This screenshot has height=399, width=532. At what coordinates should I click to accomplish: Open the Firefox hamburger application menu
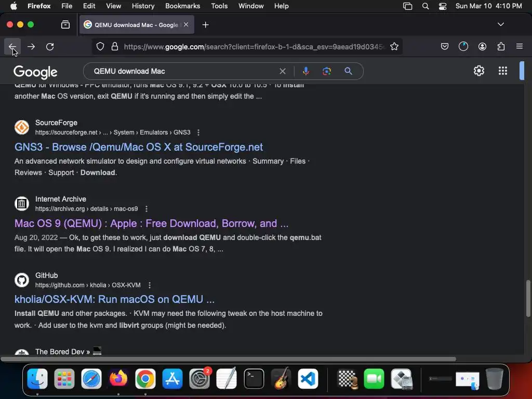click(520, 46)
